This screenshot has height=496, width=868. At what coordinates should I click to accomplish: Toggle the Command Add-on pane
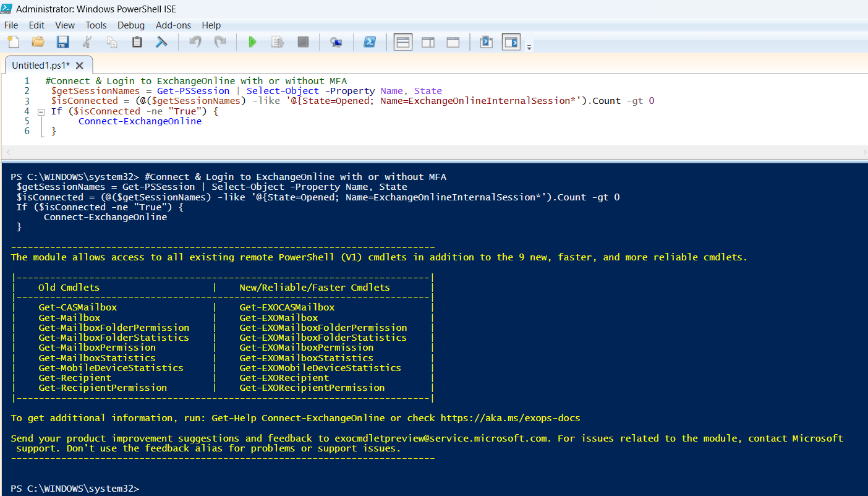point(511,42)
